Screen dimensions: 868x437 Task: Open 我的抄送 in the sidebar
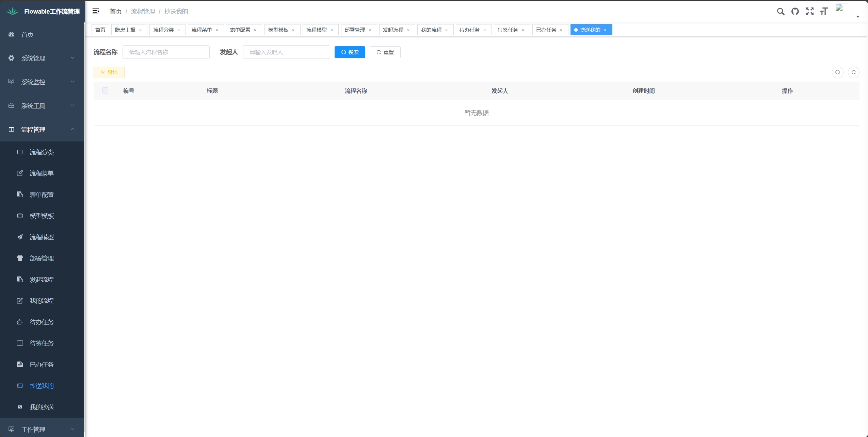click(x=42, y=407)
